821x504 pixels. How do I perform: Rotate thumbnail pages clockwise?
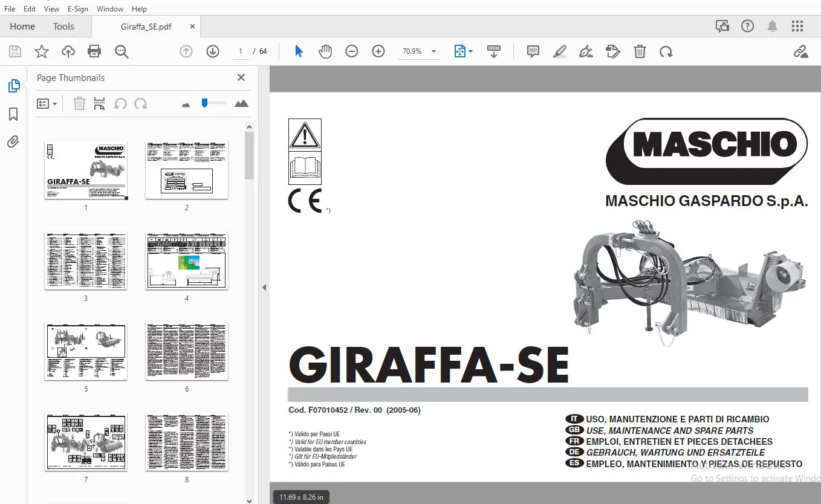point(141,103)
